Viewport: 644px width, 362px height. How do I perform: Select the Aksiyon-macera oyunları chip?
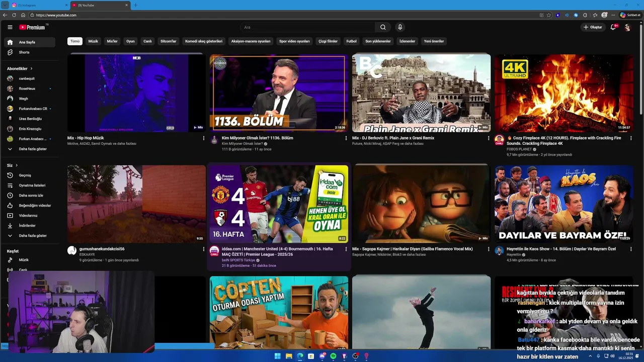tap(251, 41)
